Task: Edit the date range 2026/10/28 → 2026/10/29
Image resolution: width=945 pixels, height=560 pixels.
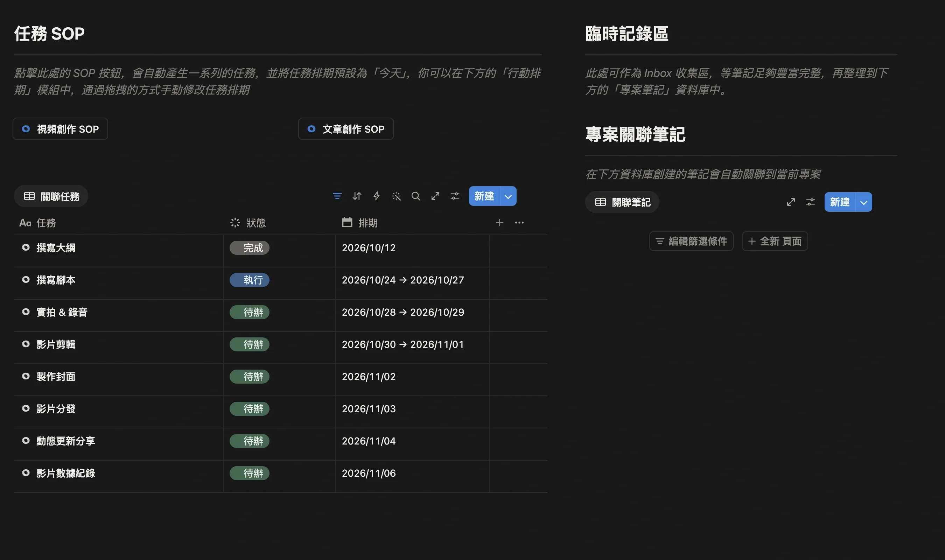Action: pyautogui.click(x=403, y=312)
